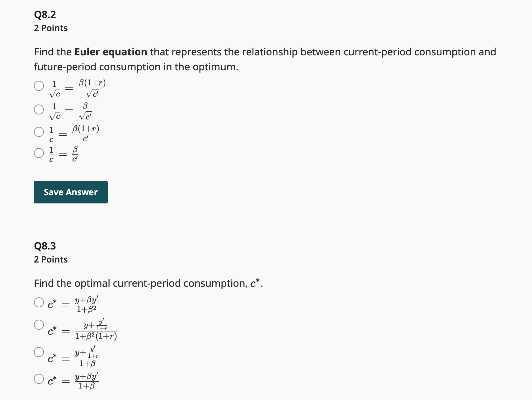Choose c* = (y+y′/(1+r))/(1+β) option
532x400 pixels.
coord(39,352)
